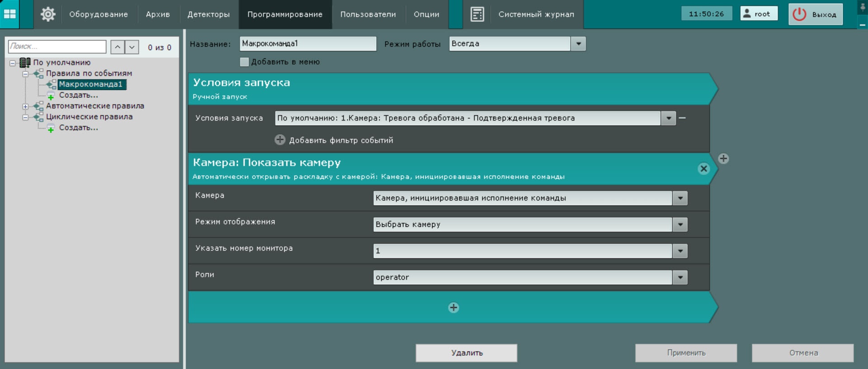
Task: Enable the Добавить в меню checkbox
Action: coord(245,62)
